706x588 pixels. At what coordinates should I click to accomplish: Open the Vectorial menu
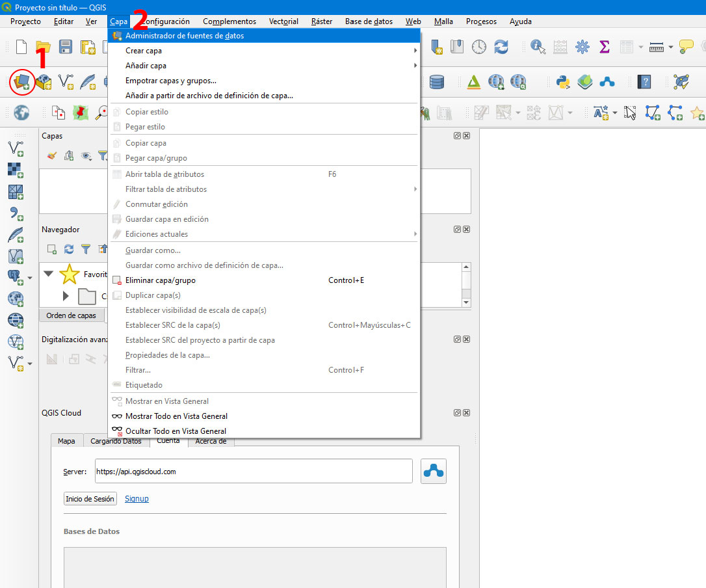283,21
